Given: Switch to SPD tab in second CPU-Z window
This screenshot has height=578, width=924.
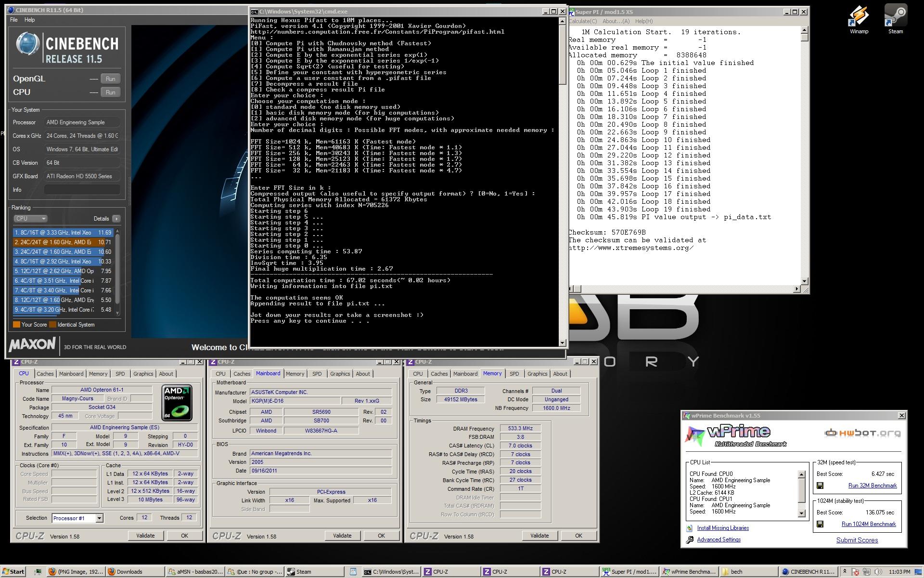Looking at the screenshot, I should (x=317, y=374).
